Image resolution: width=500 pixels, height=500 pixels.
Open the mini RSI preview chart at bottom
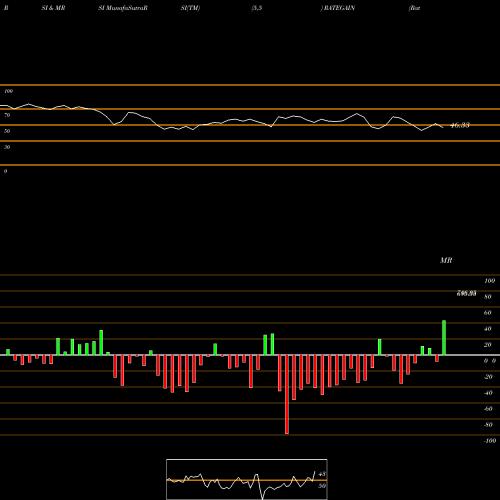point(247,479)
